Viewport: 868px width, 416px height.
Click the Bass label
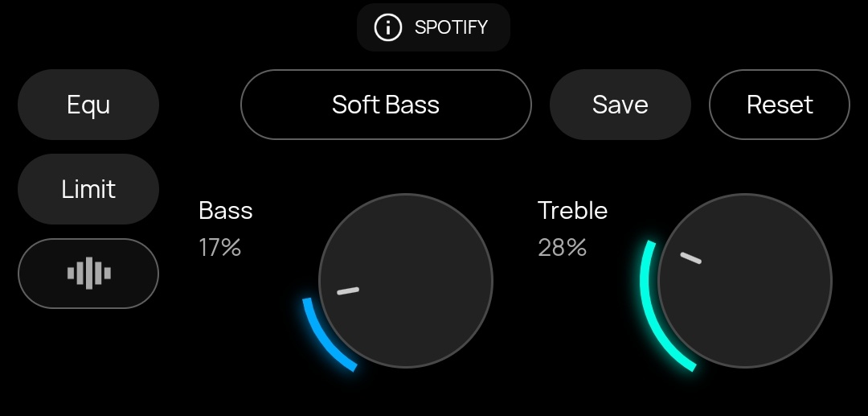click(x=226, y=211)
